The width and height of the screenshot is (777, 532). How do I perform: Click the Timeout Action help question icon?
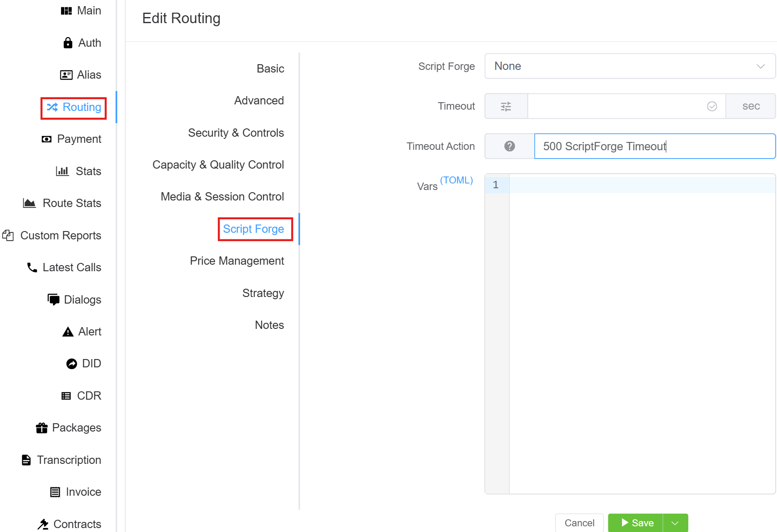point(509,146)
